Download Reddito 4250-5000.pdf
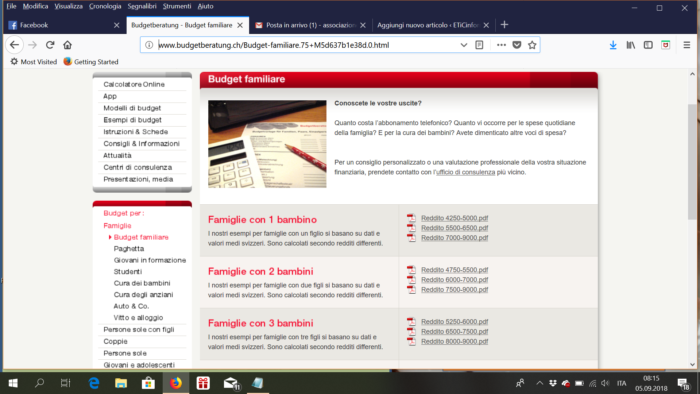700x394 pixels. [x=454, y=218]
